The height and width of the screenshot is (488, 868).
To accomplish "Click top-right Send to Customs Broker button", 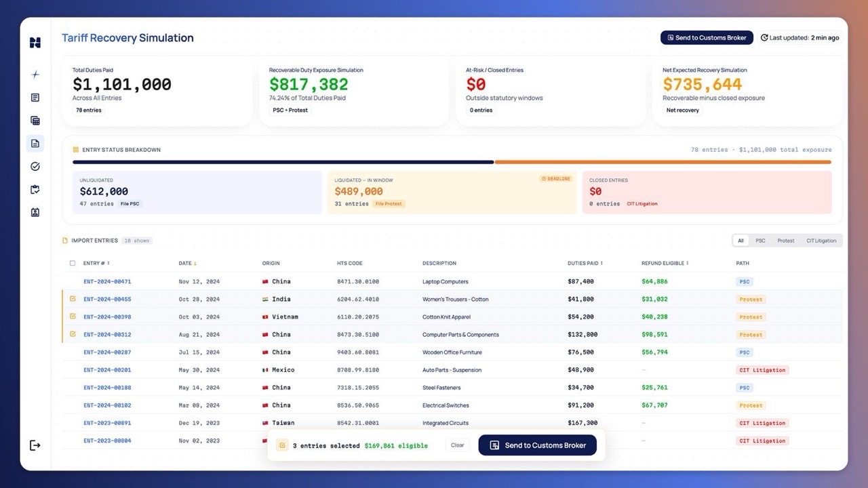I will tap(707, 38).
